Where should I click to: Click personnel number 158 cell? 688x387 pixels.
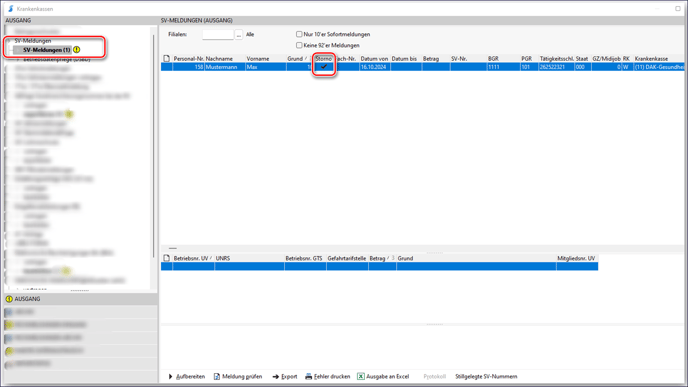[x=188, y=67]
